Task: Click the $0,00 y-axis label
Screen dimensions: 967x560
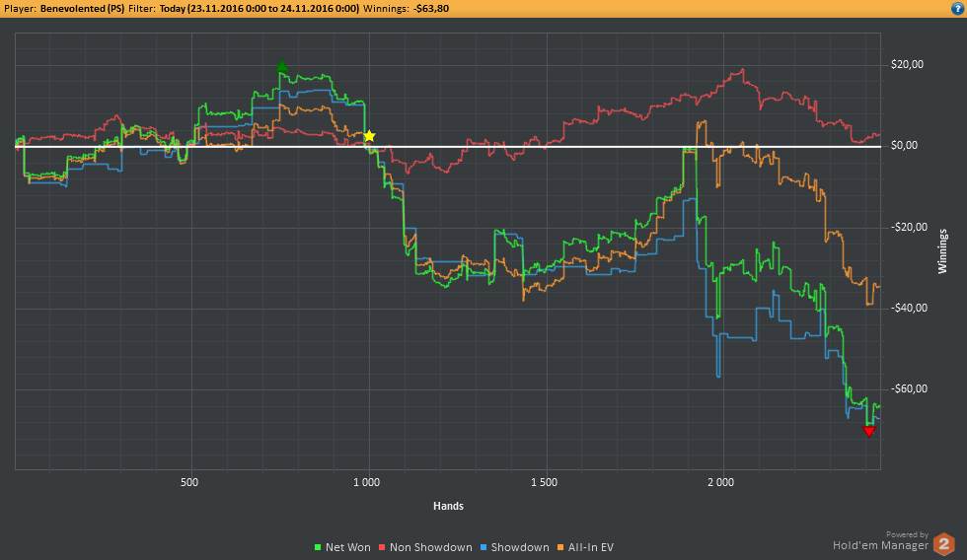Action: pyautogui.click(x=904, y=145)
